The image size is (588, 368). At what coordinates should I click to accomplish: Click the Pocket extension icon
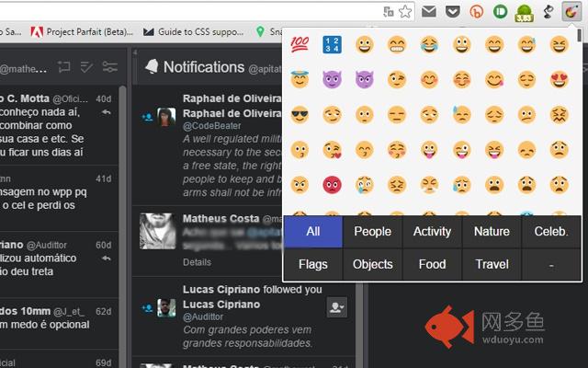tap(453, 11)
